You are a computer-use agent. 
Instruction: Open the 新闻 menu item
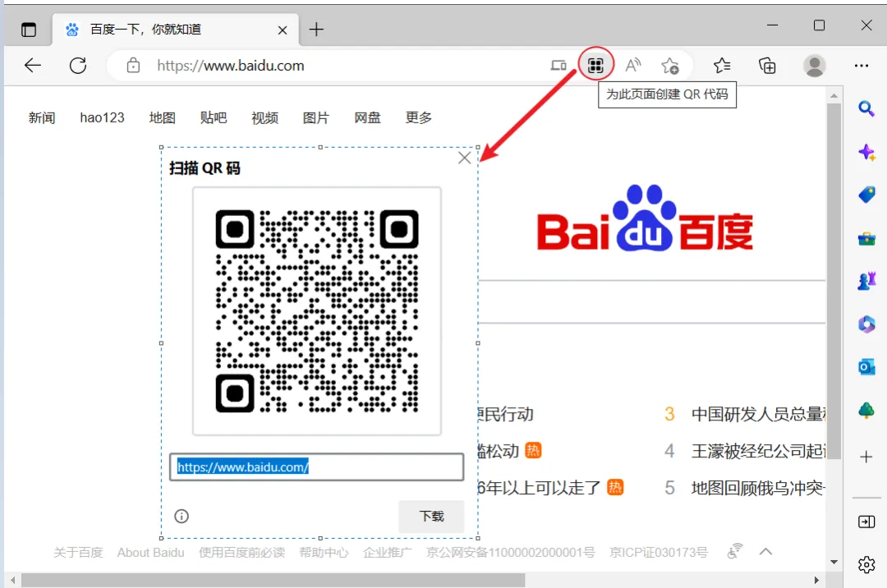(x=42, y=117)
